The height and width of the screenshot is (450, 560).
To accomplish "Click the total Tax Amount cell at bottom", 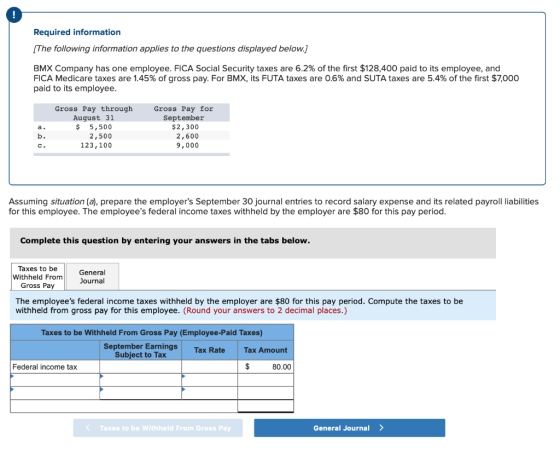I will point(265,406).
